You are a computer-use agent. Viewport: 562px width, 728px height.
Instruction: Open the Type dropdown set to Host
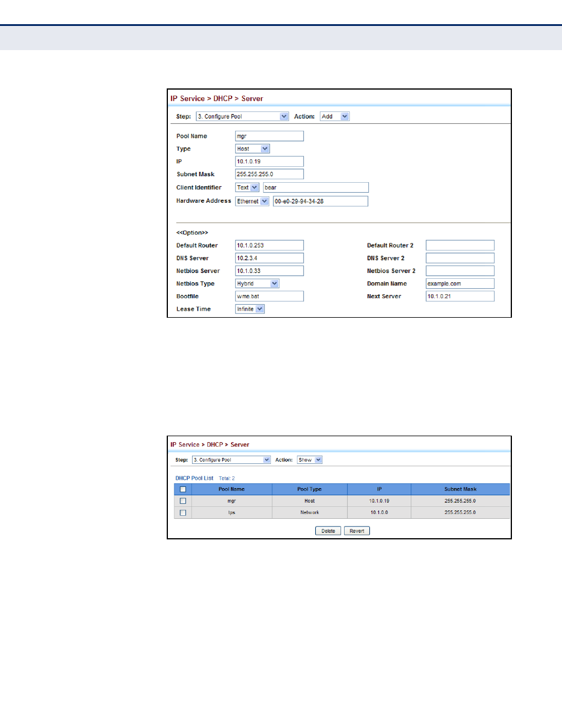pyautogui.click(x=252, y=149)
